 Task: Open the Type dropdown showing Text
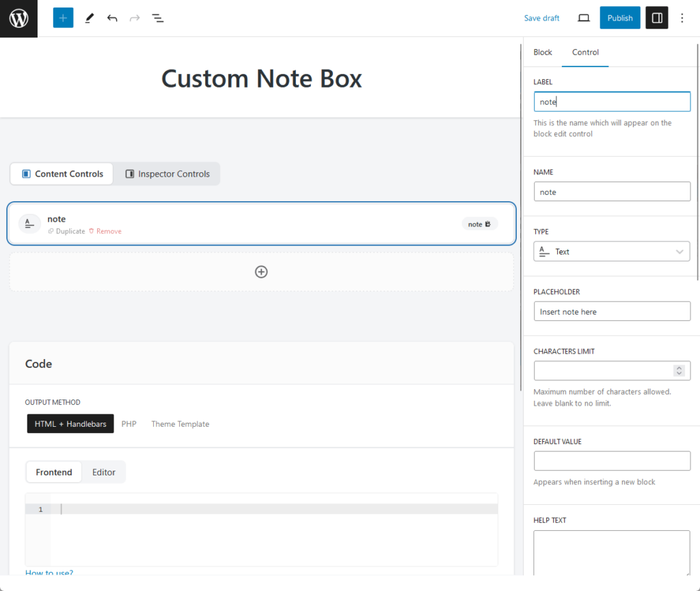point(612,252)
